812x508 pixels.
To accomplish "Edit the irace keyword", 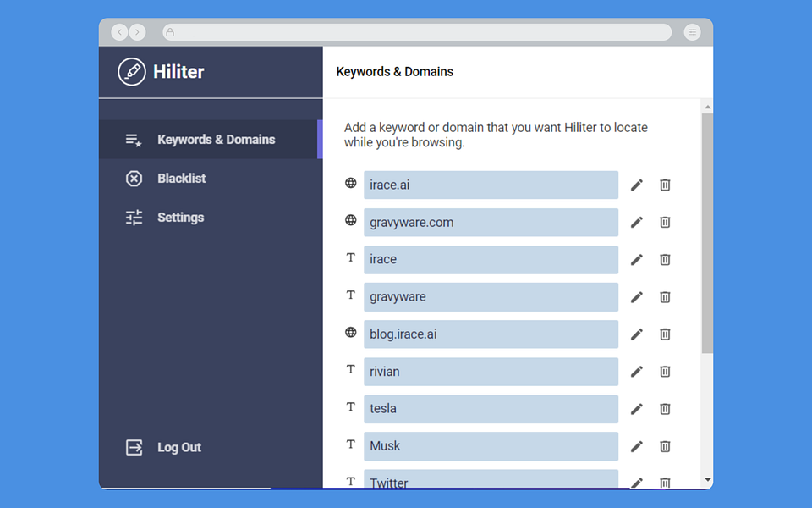I will point(636,260).
